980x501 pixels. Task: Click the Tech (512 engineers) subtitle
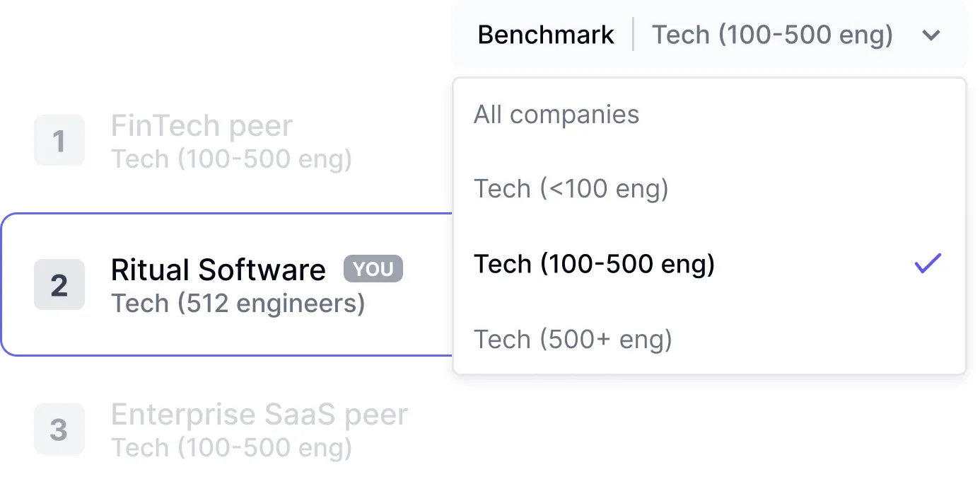coord(238,304)
